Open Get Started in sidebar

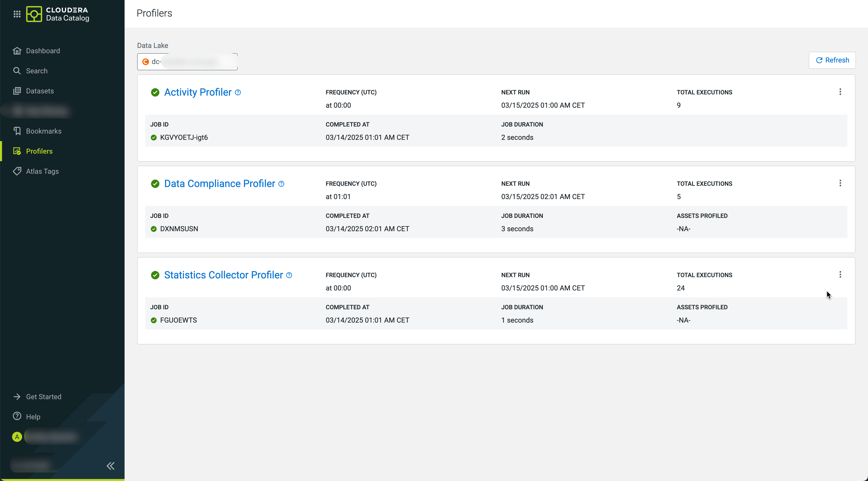click(43, 397)
